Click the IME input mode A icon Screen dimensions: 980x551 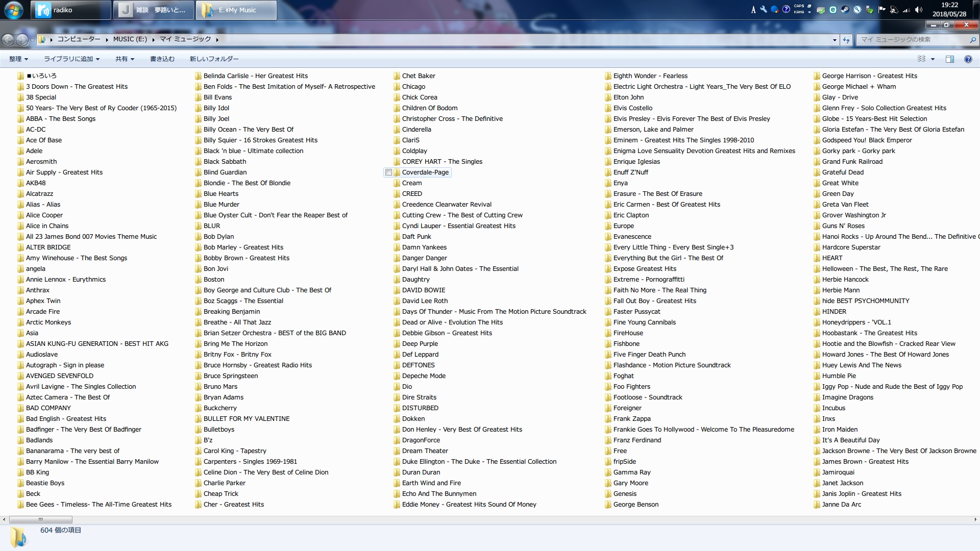click(x=753, y=10)
